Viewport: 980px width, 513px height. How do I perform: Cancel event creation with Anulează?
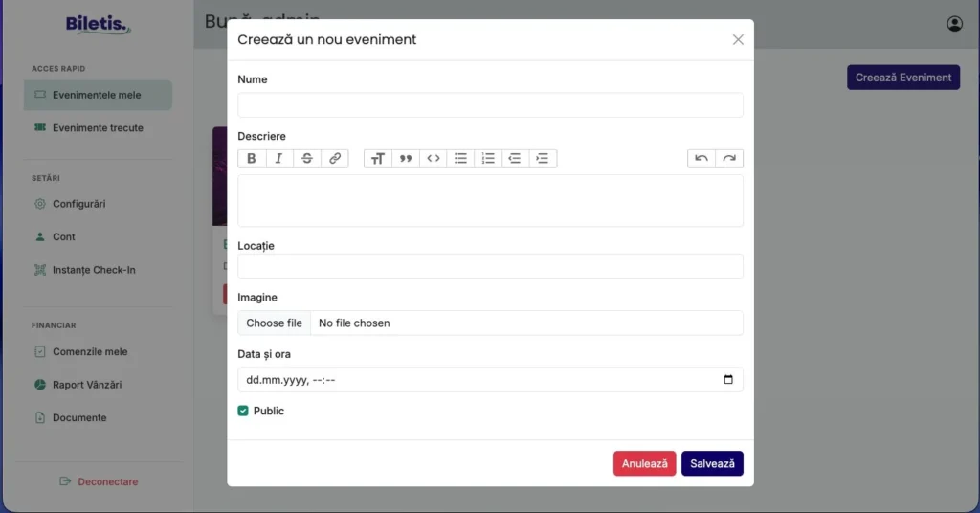pyautogui.click(x=644, y=463)
